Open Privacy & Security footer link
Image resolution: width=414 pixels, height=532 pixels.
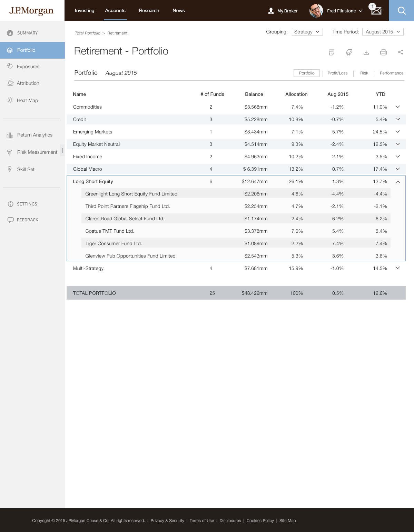(x=167, y=521)
